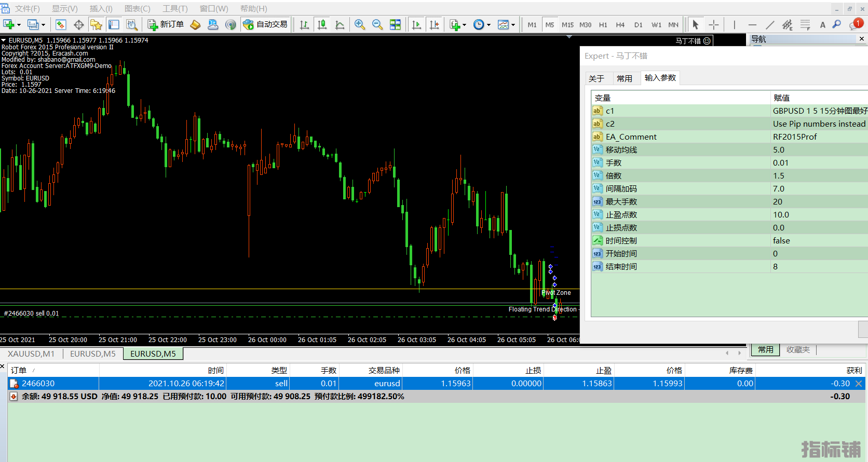868x462 pixels.
Task: Select the crosshair tool
Action: click(x=714, y=24)
